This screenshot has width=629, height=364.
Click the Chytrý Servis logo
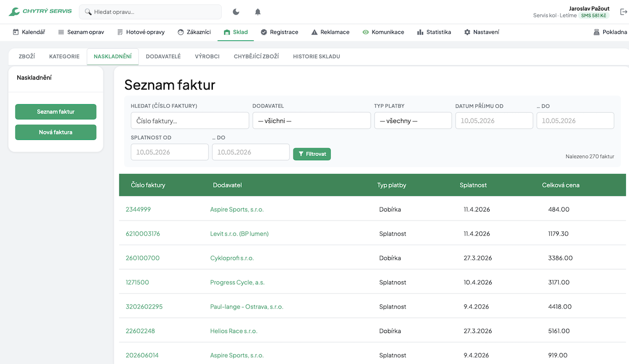click(x=40, y=12)
